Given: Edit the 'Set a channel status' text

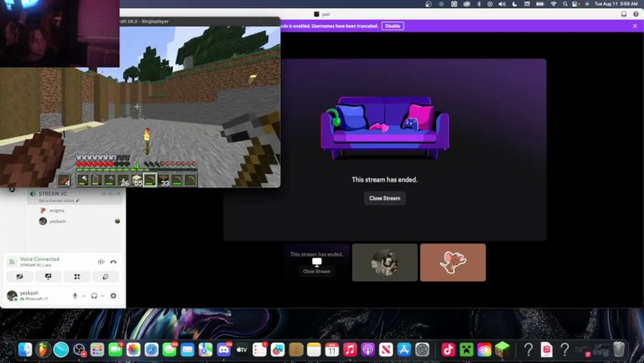Looking at the screenshot, I should click(x=58, y=201).
